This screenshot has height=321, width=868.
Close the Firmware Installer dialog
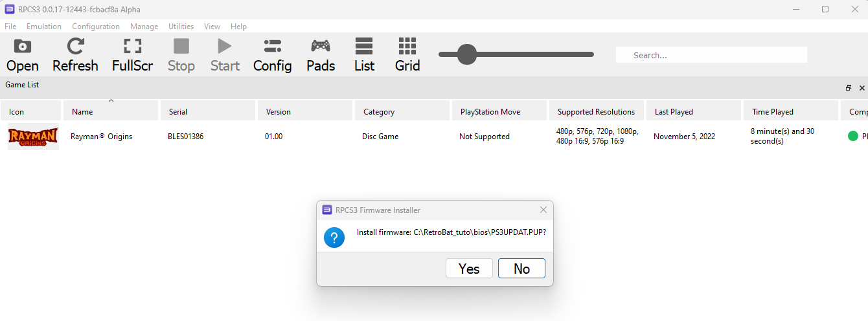click(543, 210)
